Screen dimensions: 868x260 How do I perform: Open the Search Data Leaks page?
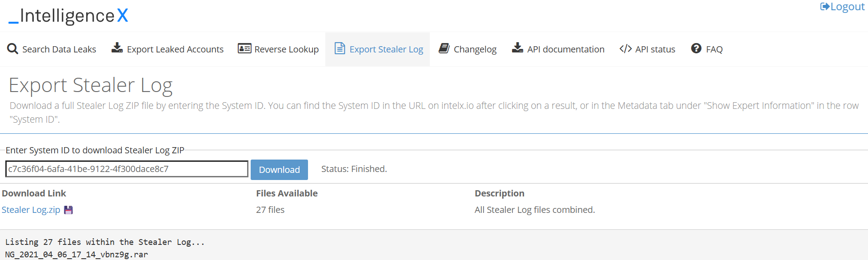pos(59,49)
